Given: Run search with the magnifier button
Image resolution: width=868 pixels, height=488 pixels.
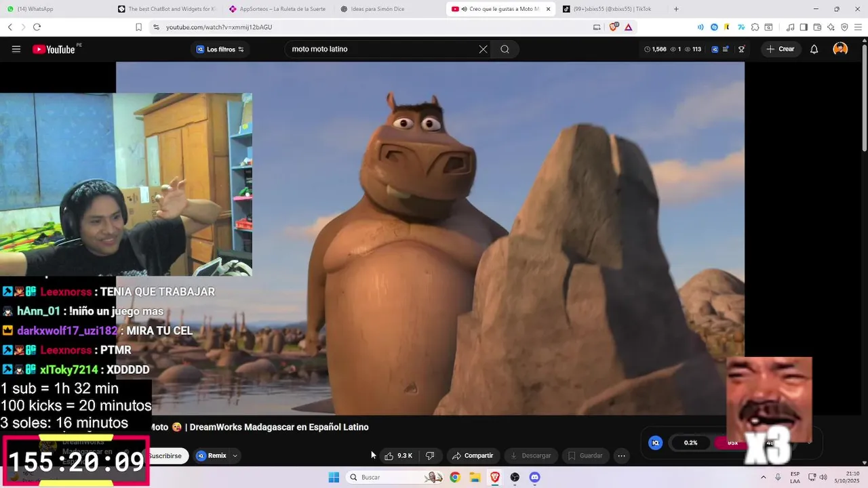Looking at the screenshot, I should [x=505, y=49].
